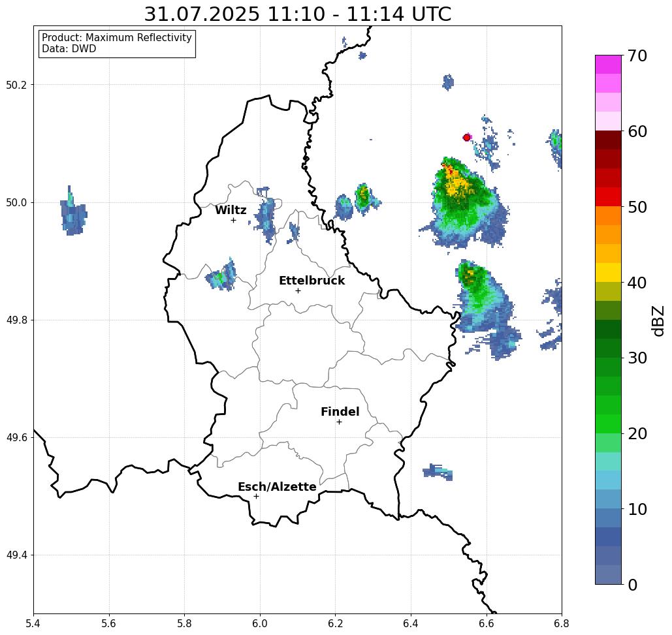
Task: Click the 'Data: DWD' source label
Action: pyautogui.click(x=69, y=49)
